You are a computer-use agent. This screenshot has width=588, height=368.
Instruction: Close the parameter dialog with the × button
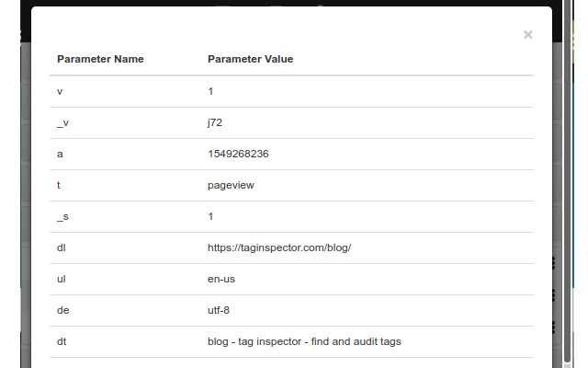(527, 35)
